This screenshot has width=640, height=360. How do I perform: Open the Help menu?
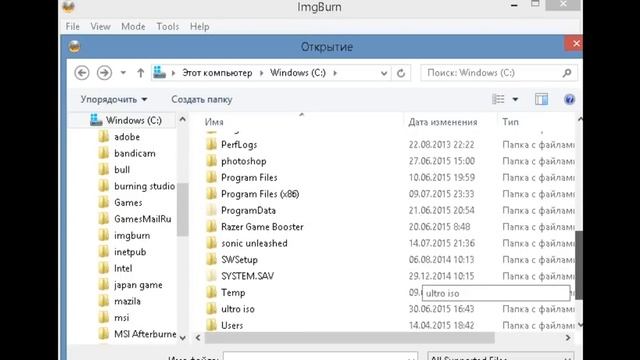[x=200, y=27]
